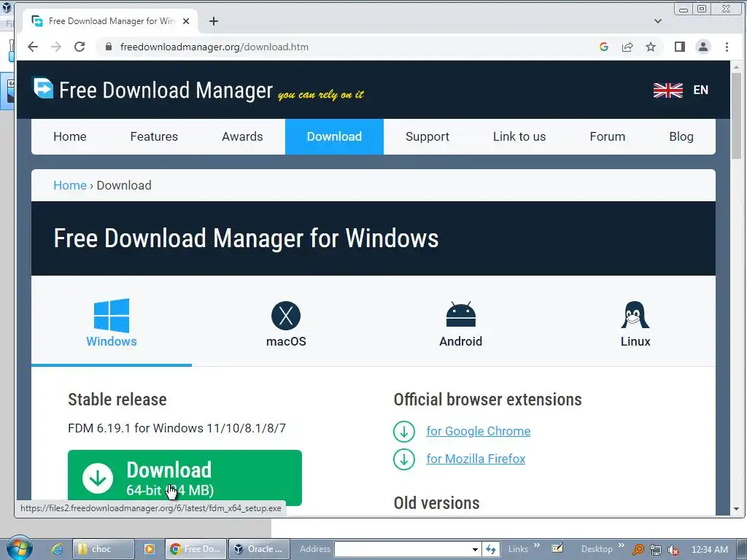Open the Google icon in address bar
Viewport: 747px width, 560px height.
coord(603,47)
